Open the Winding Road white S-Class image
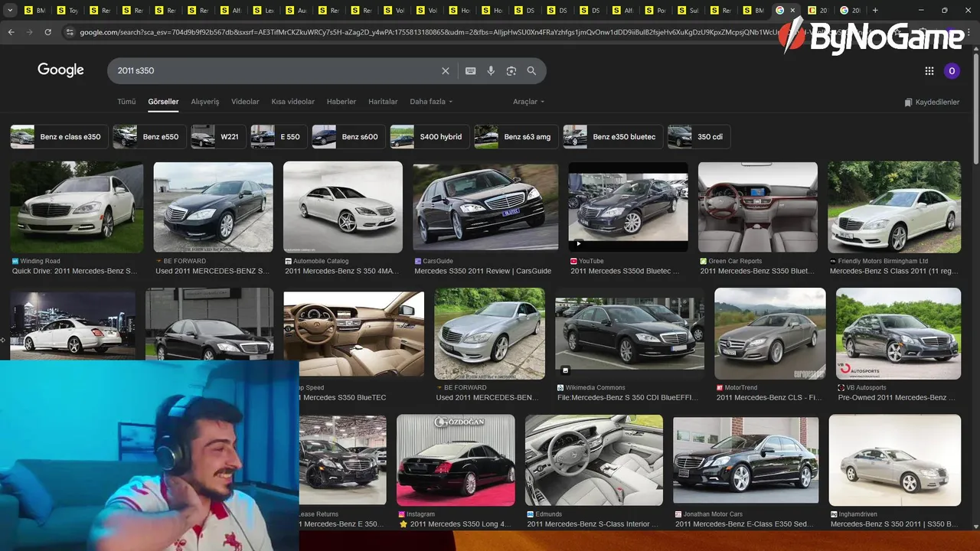The width and height of the screenshot is (980, 551). 76,207
